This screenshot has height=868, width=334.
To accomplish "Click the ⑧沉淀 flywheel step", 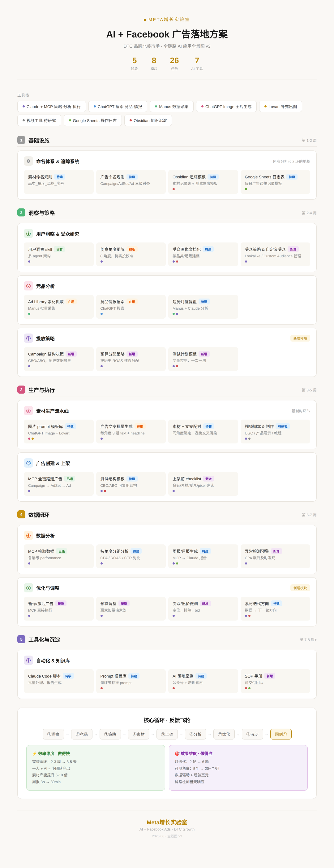I will click(x=253, y=734).
